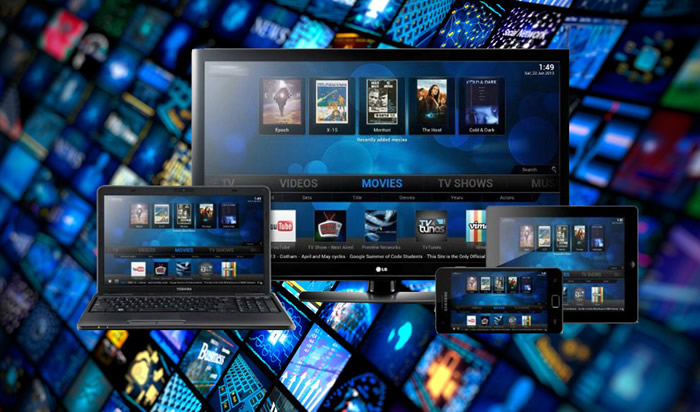Click the 'Recently added movies' label on TV
The height and width of the screenshot is (412, 700).
click(x=382, y=140)
